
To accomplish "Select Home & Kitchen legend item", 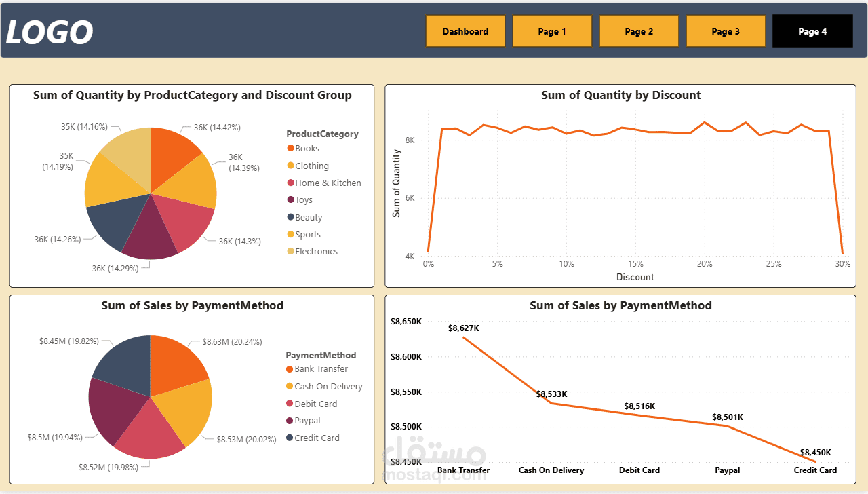I will [324, 183].
